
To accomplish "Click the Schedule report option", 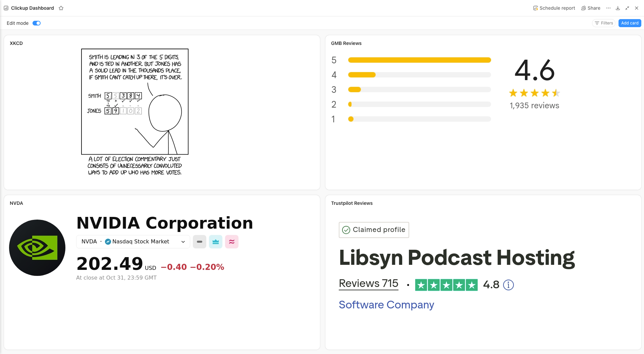I will click(554, 8).
